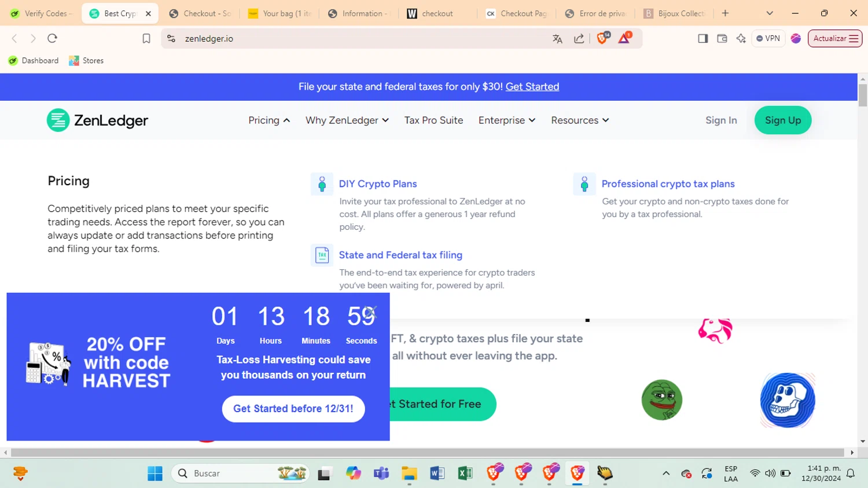Open the Tax Pro Suite page
Screen dimensions: 868x488
433,120
